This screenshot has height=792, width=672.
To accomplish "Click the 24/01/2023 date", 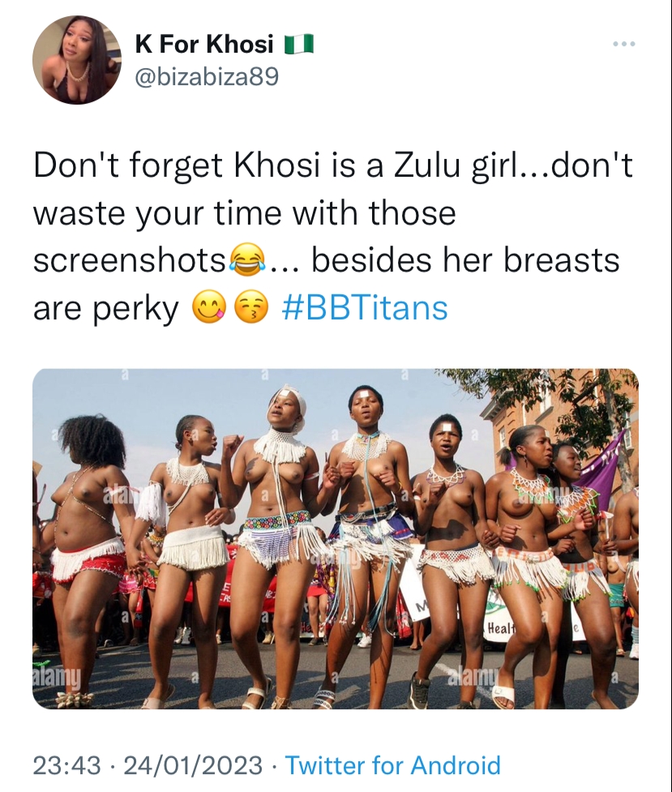I will click(192, 764).
